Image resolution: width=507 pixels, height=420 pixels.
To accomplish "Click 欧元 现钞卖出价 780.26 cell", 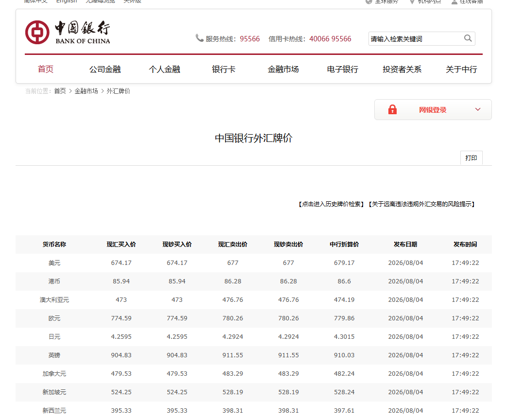I will pos(288,318).
